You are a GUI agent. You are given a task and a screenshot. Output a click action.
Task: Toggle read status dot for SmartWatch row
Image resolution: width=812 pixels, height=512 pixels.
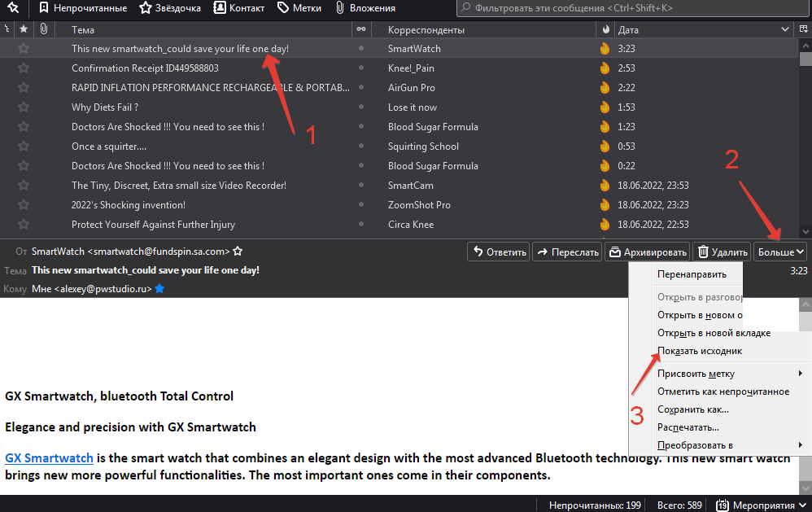coord(361,48)
